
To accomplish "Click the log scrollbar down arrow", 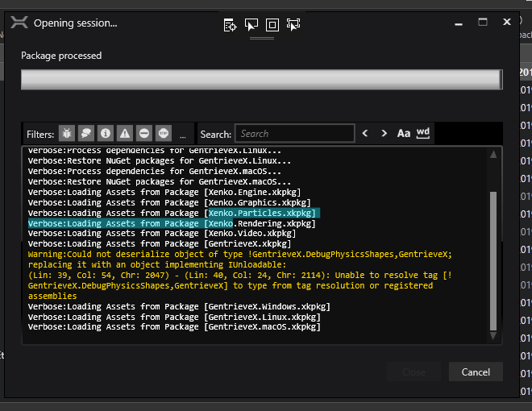I will tap(493, 336).
